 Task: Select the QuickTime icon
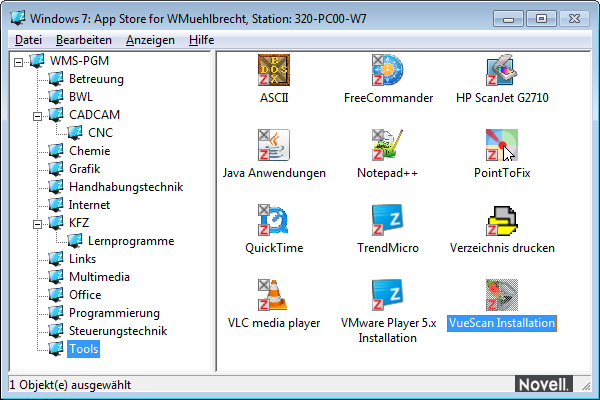(274, 220)
